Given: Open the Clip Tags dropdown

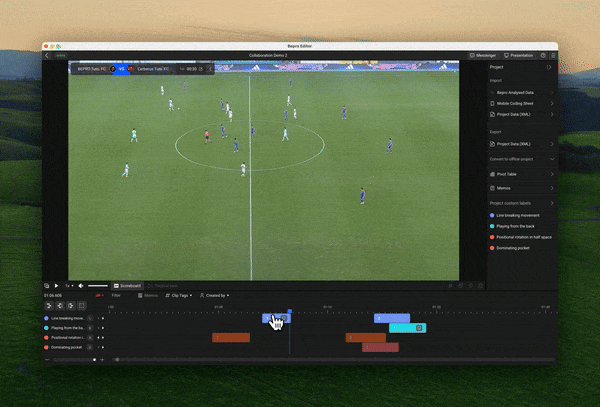Looking at the screenshot, I should coord(179,296).
